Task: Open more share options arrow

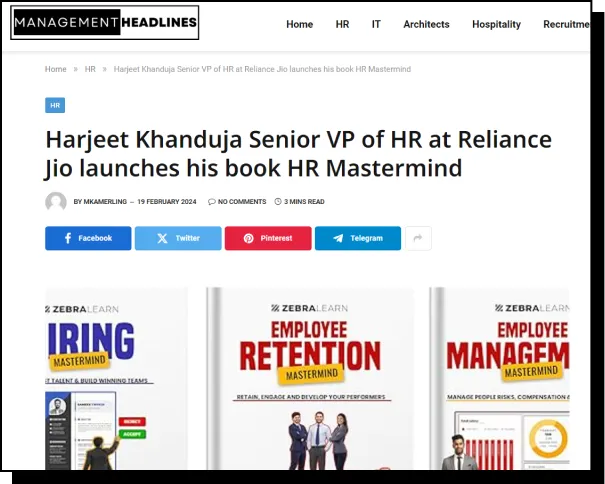Action: (x=418, y=238)
